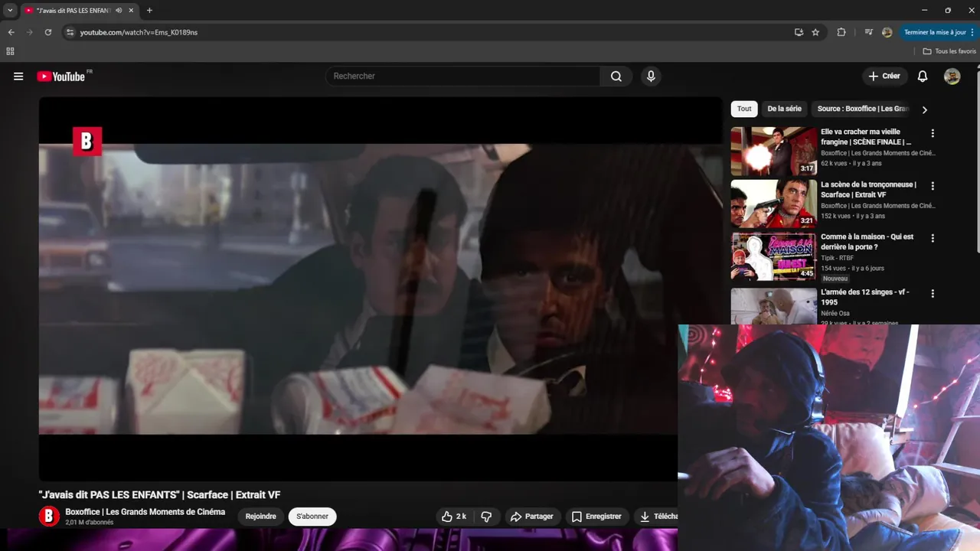This screenshot has height=551, width=980.
Task: Click the Télécharger download button
Action: click(657, 517)
